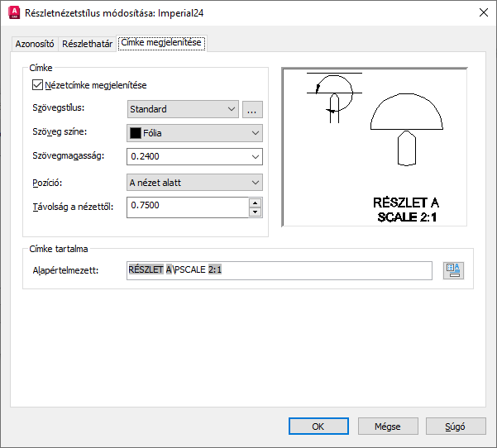Click into the Távolság a nézettől 0.7500 field

point(188,207)
